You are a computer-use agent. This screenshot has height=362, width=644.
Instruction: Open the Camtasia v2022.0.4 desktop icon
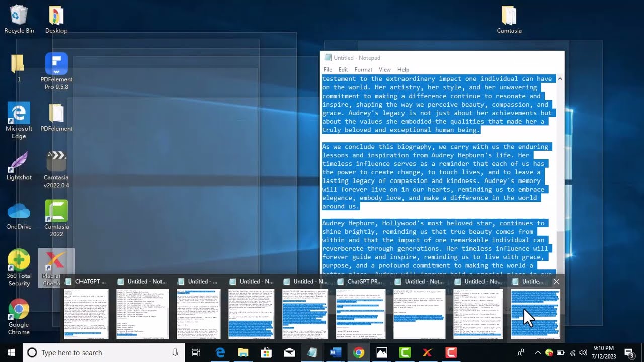[x=56, y=169]
